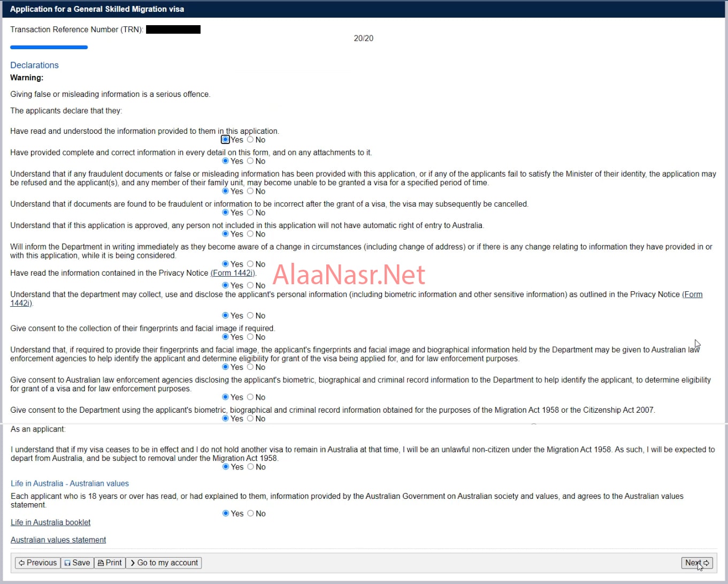Select No for read and understood information
This screenshot has height=584, width=728.
click(250, 140)
